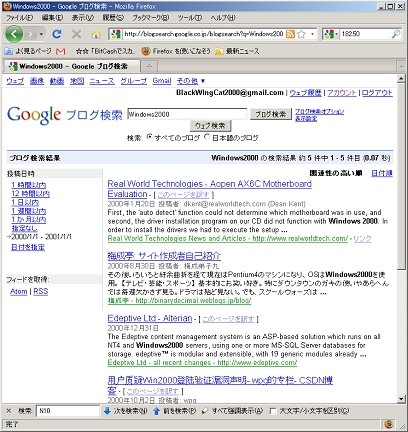This screenshot has width=408, height=432.
Task: Open a new tab with the plus button
Action: [x=149, y=67]
